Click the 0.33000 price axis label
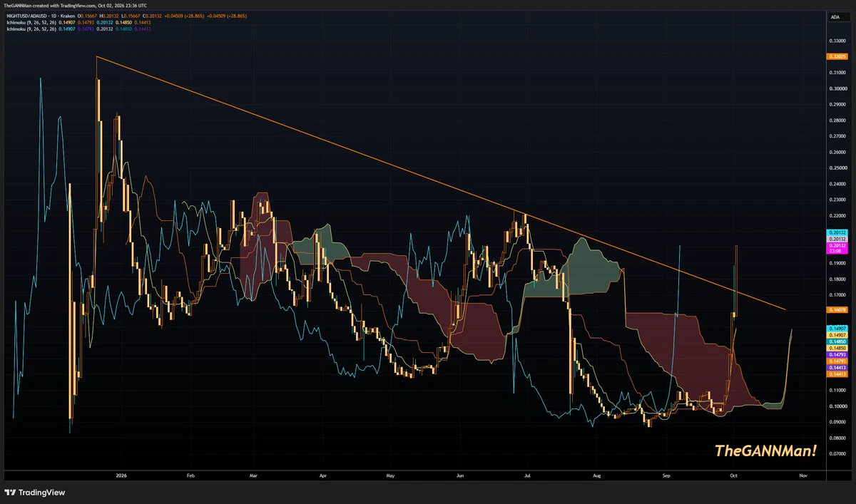This screenshot has width=856, height=504. click(836, 41)
